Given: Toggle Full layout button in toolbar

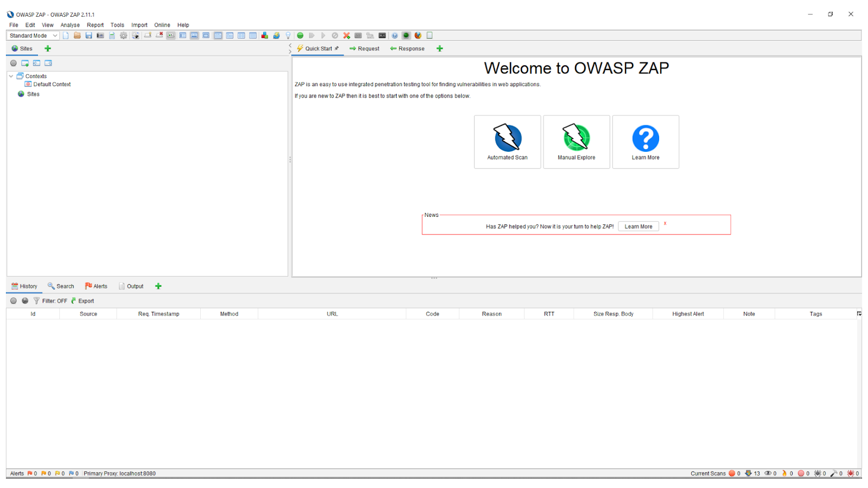Looking at the screenshot, I should pos(206,35).
